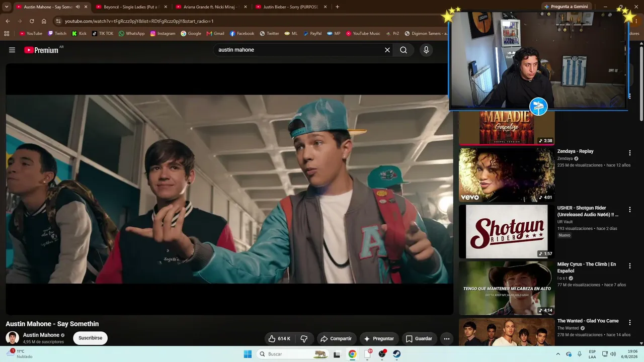Open the PayPal bookmark

(312, 34)
